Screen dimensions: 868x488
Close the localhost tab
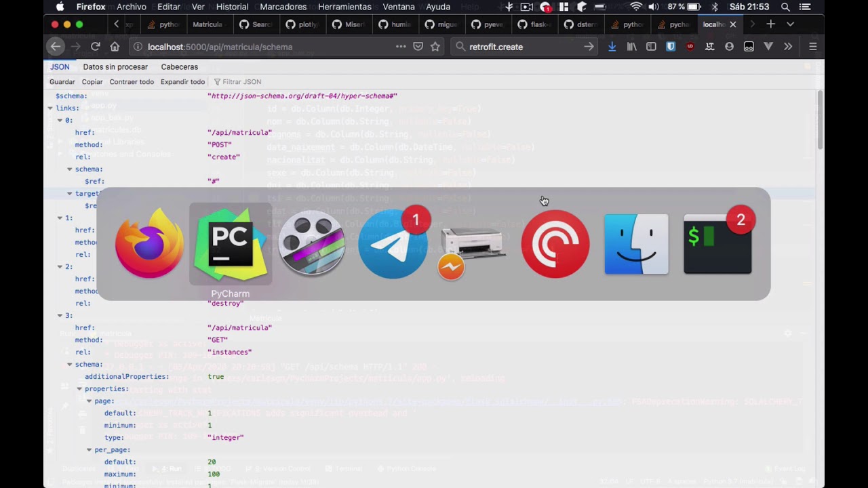point(732,24)
